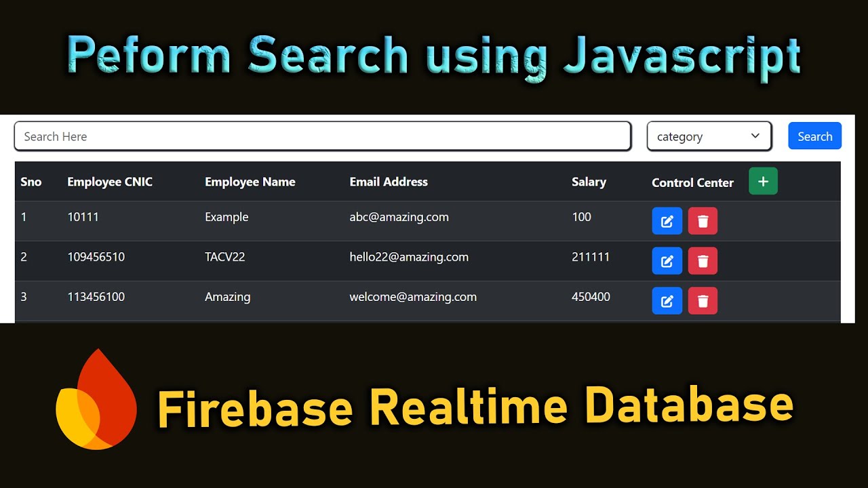Image resolution: width=868 pixels, height=488 pixels.
Task: Click email hello22@amazing.com
Action: pyautogui.click(x=409, y=257)
